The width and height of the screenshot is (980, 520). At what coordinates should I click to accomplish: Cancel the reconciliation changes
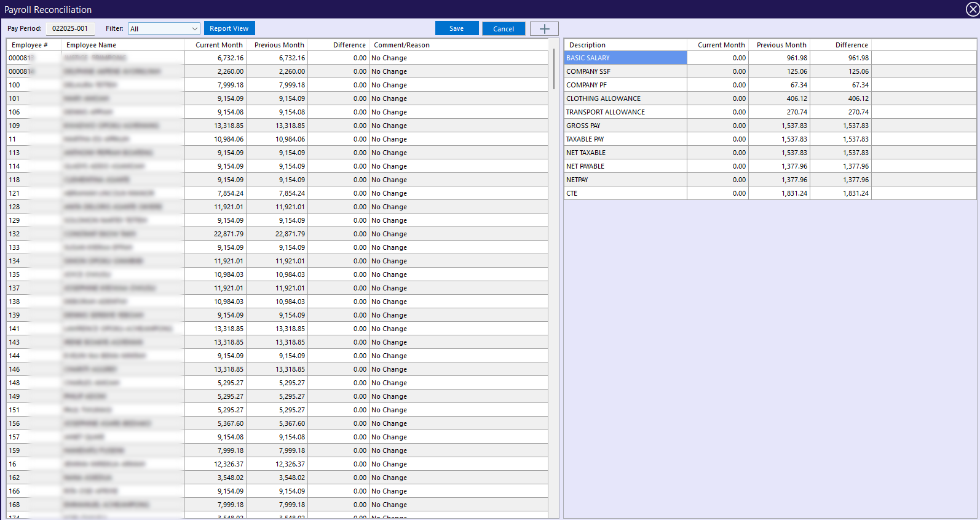(x=504, y=29)
